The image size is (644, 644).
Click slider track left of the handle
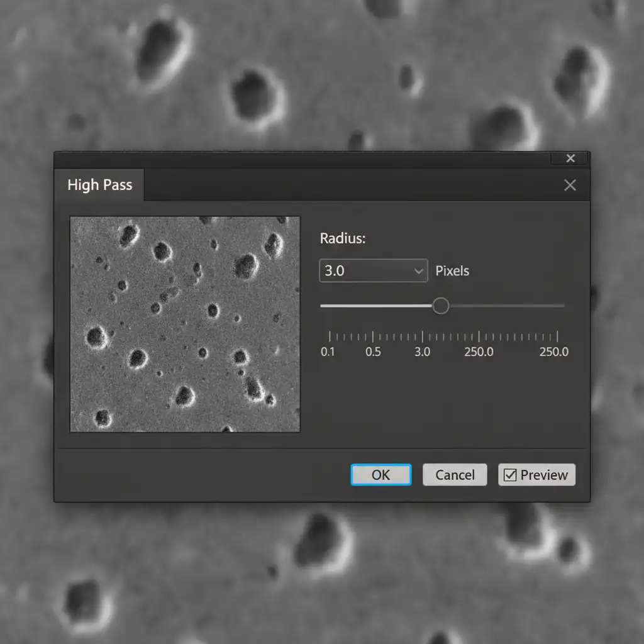click(x=376, y=306)
